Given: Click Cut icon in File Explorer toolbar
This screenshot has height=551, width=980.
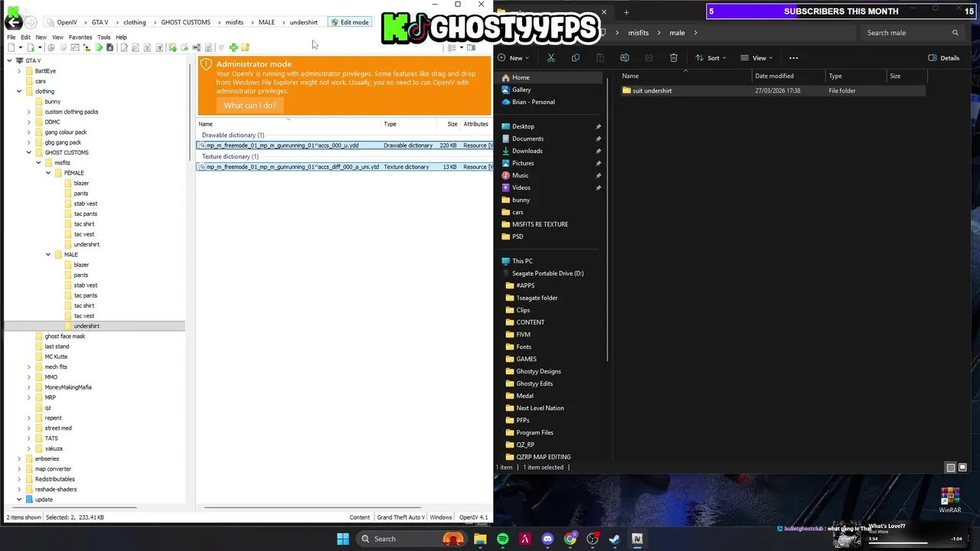Looking at the screenshot, I should 550,57.
